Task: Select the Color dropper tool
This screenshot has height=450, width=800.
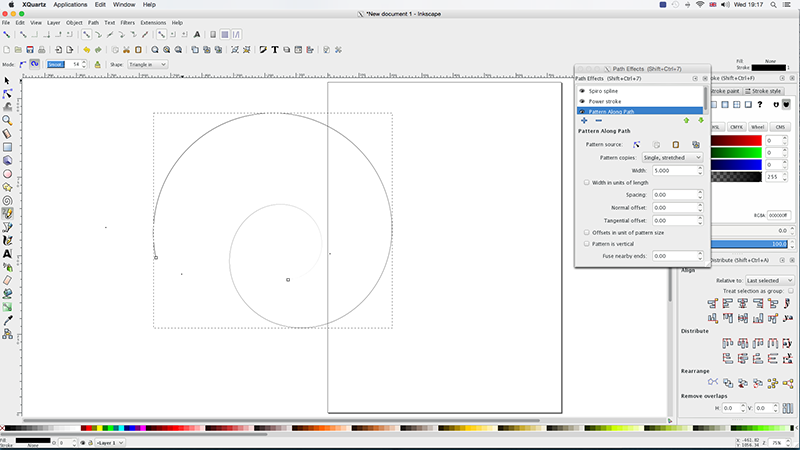Action: [7, 320]
